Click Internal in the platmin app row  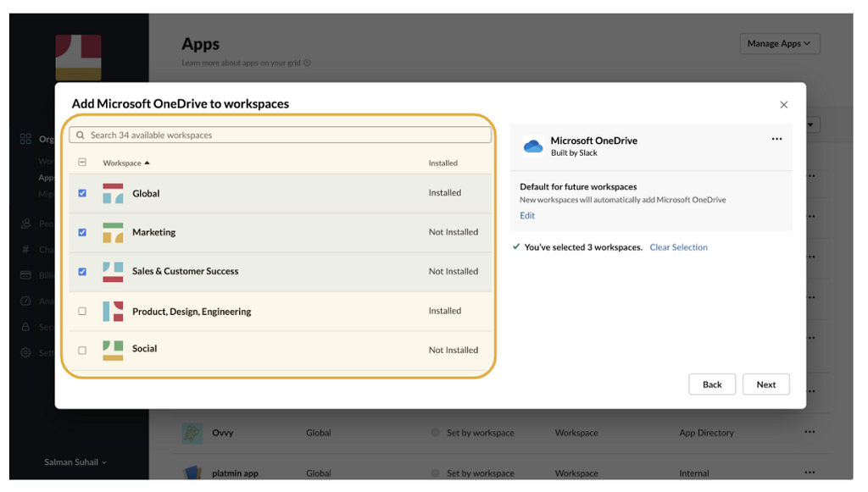(694, 473)
